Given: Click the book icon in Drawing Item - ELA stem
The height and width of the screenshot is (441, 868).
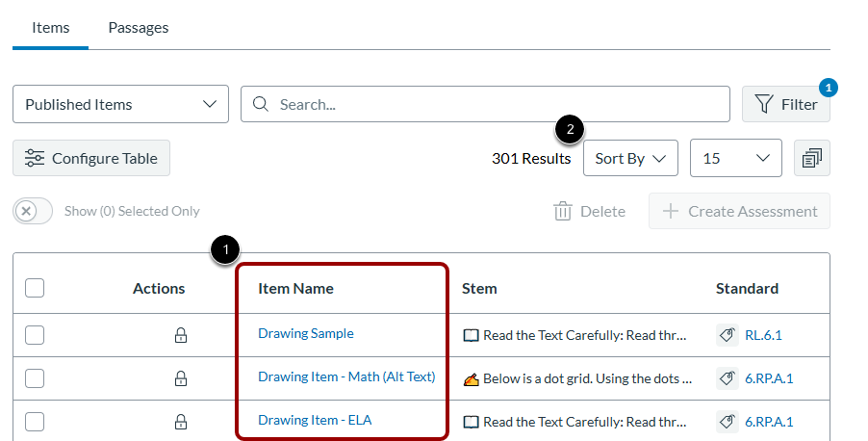Looking at the screenshot, I should (471, 422).
